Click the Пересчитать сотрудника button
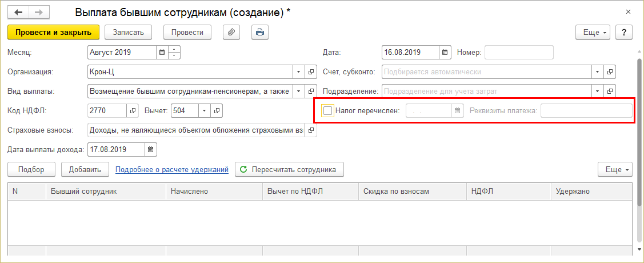 click(289, 169)
